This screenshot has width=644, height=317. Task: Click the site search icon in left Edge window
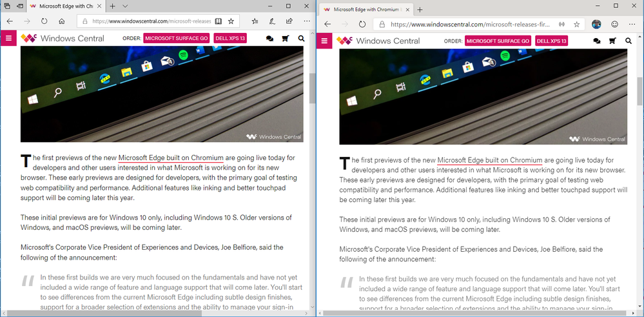point(302,39)
